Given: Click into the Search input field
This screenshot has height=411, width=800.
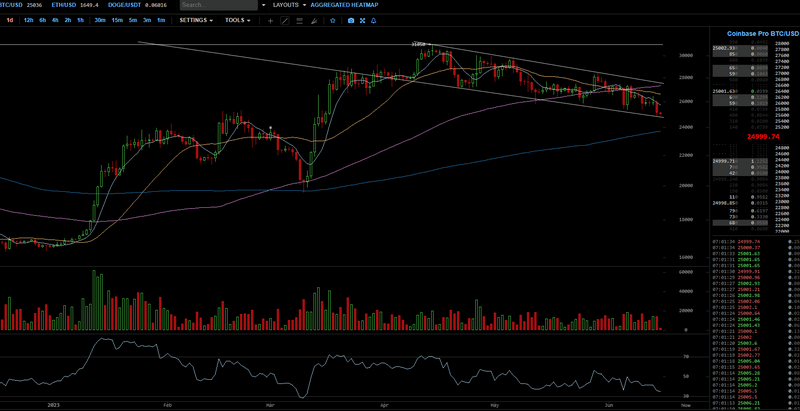Looking at the screenshot, I should [219, 5].
